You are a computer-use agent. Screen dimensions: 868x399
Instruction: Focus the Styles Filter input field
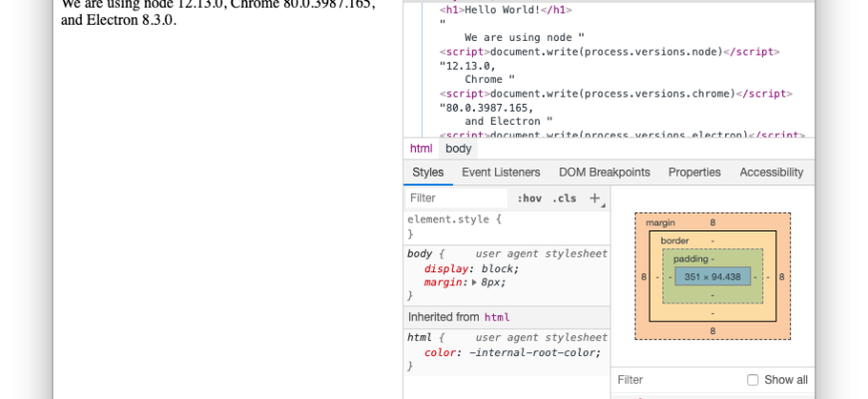coord(457,199)
